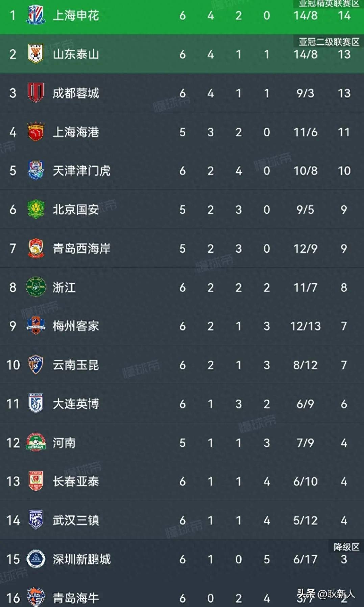
Task: Click the Shenzhen Peng City round logo
Action: [36, 559]
